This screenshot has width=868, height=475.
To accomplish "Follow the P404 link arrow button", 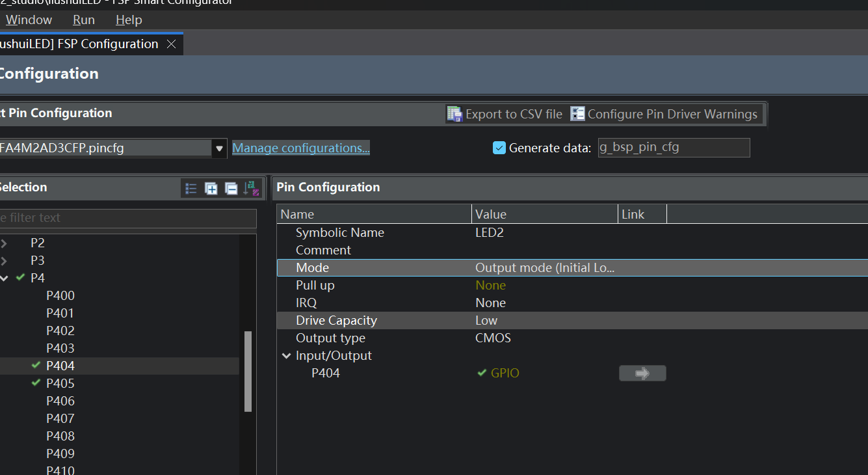I will pos(642,373).
